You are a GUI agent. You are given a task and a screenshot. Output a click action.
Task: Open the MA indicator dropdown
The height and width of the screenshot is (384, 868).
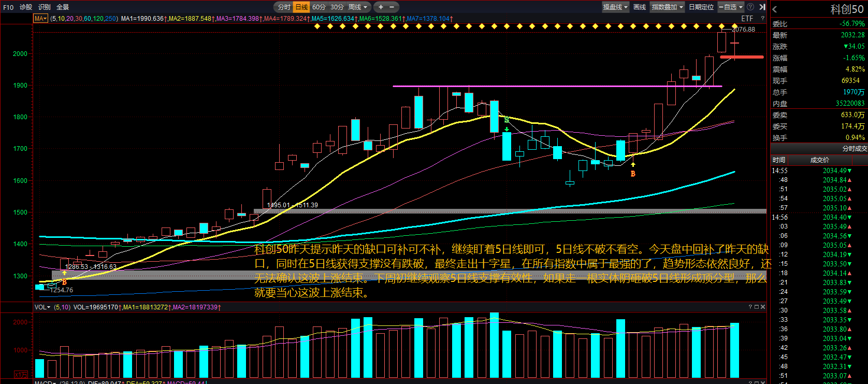coord(40,19)
